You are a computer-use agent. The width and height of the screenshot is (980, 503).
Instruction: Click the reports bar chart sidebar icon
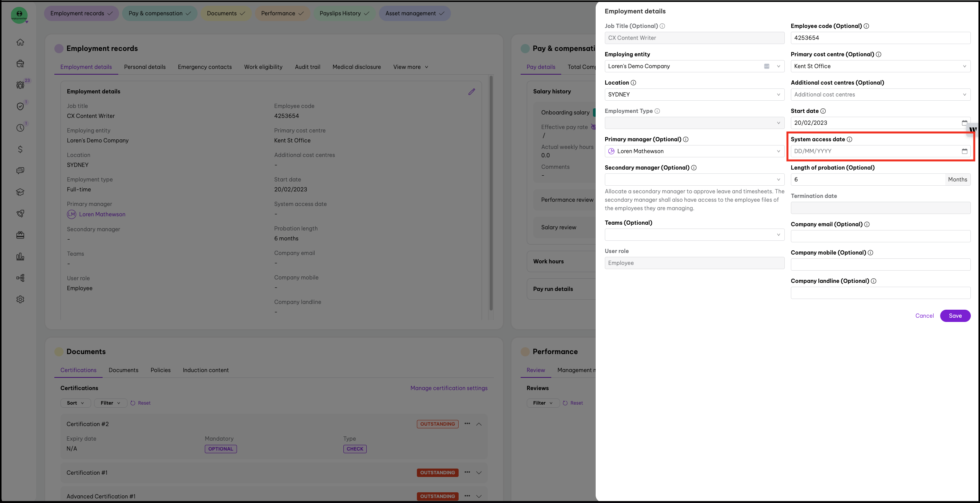tap(20, 256)
